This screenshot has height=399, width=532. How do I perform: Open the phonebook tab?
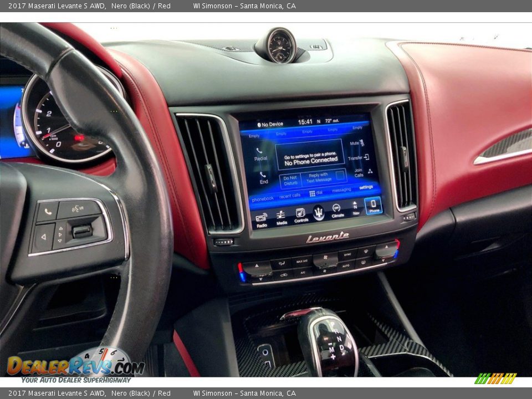point(263,199)
